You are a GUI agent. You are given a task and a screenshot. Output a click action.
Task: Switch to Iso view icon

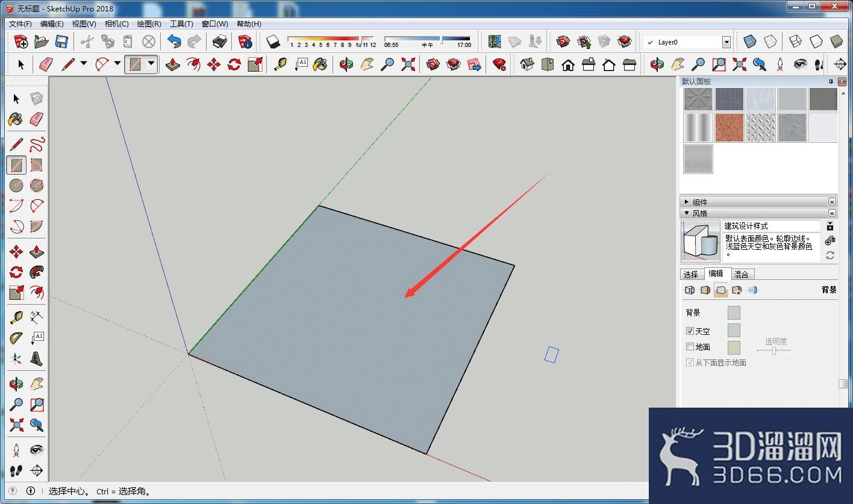(527, 64)
